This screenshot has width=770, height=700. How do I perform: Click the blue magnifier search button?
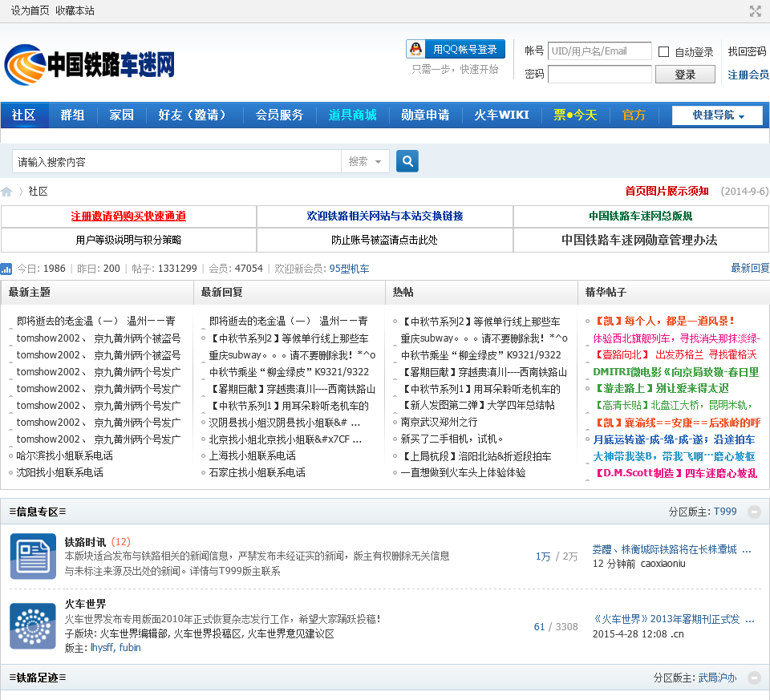(407, 161)
